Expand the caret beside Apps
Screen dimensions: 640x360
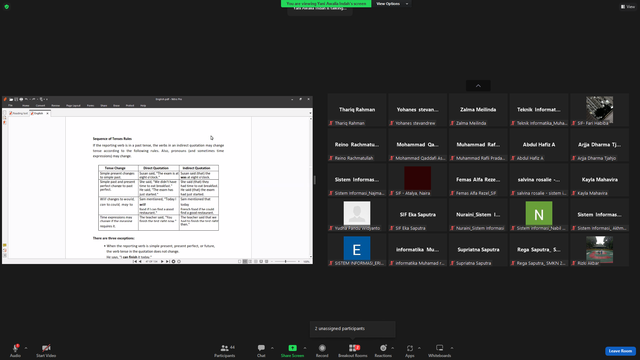click(x=419, y=348)
